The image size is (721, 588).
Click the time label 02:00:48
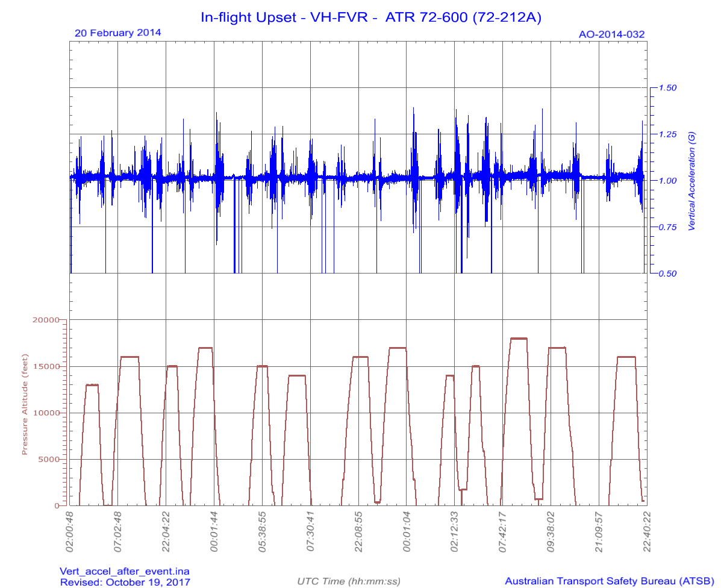[x=70, y=531]
